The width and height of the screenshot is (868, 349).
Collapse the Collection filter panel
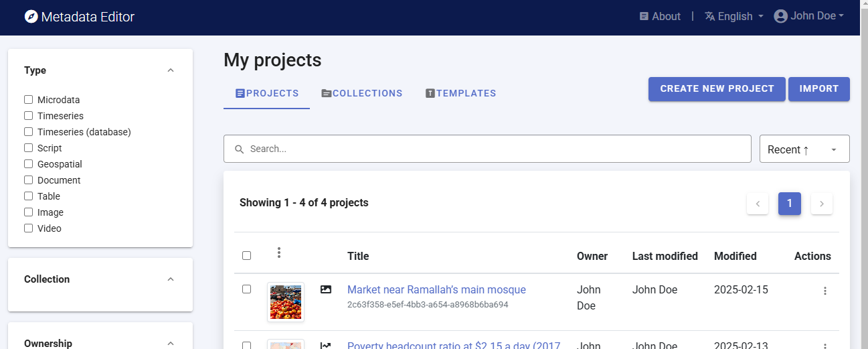[171, 279]
